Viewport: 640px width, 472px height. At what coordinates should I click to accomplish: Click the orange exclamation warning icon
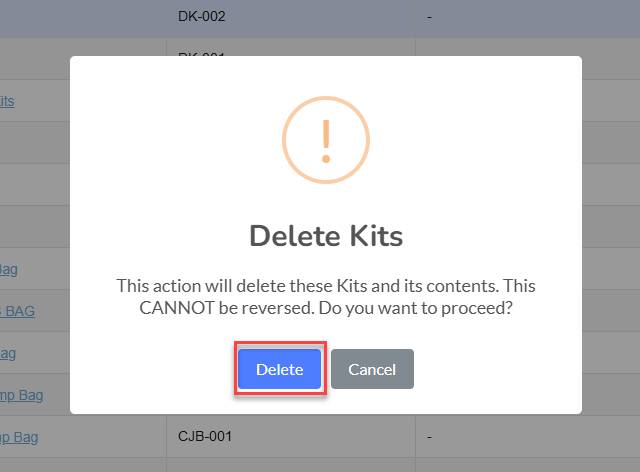326,140
